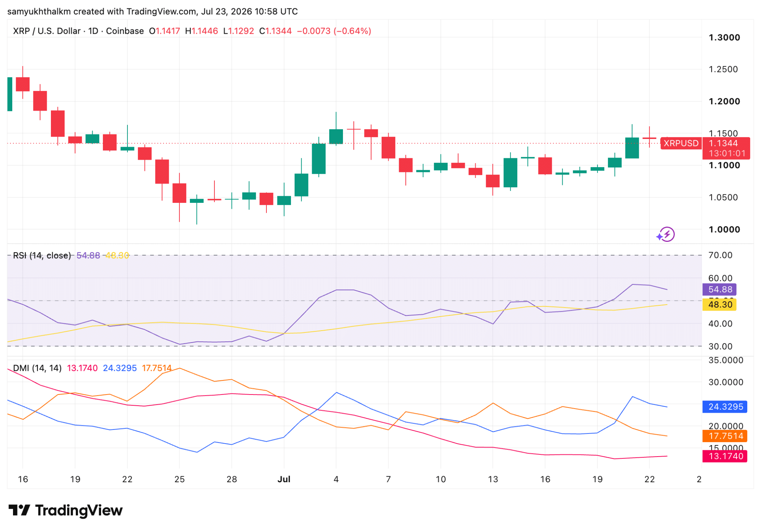Click the close price C1.1344
Screen dimensions: 761x532
tap(275, 31)
